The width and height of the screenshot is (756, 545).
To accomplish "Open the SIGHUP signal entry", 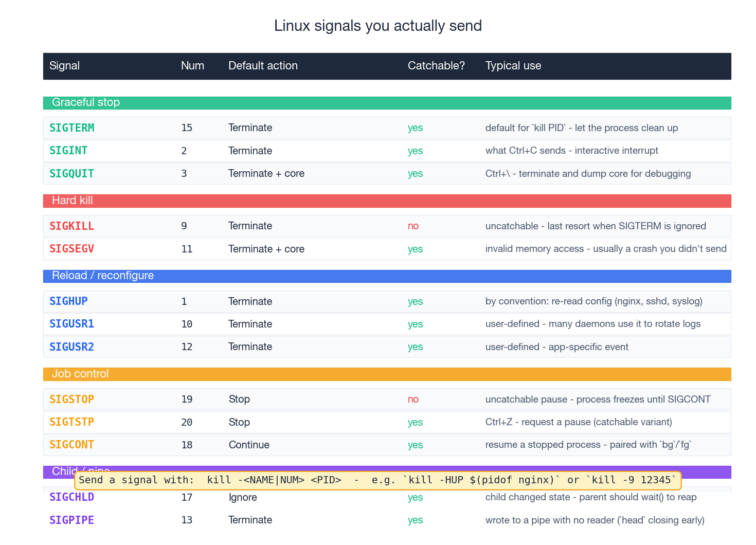I will click(x=68, y=301).
